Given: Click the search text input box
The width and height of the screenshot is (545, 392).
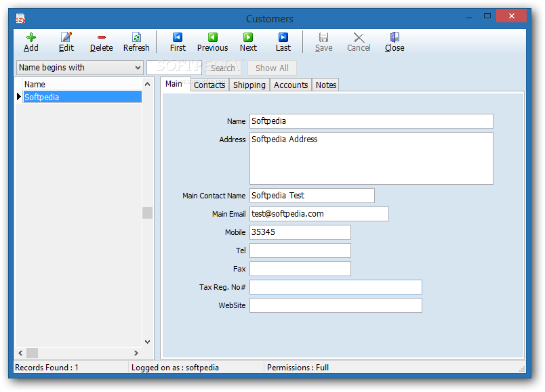Looking at the screenshot, I should tap(174, 68).
